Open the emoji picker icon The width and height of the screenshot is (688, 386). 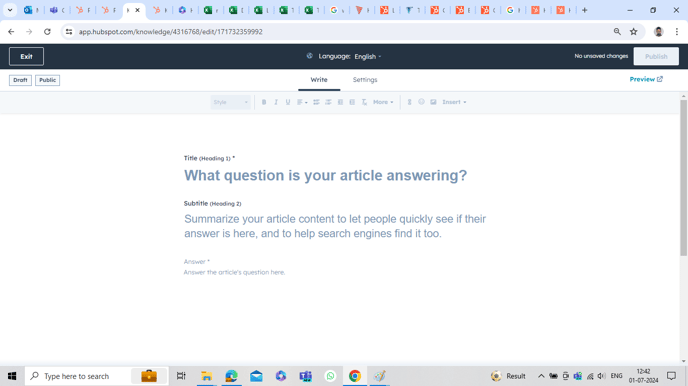[421, 102]
